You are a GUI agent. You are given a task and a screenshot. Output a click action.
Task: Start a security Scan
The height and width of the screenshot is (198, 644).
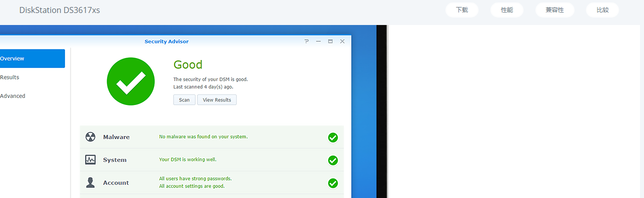[x=184, y=100]
